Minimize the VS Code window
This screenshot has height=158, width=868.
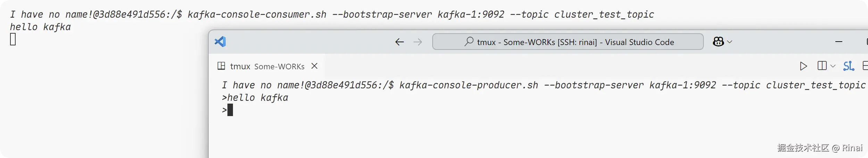click(x=839, y=42)
